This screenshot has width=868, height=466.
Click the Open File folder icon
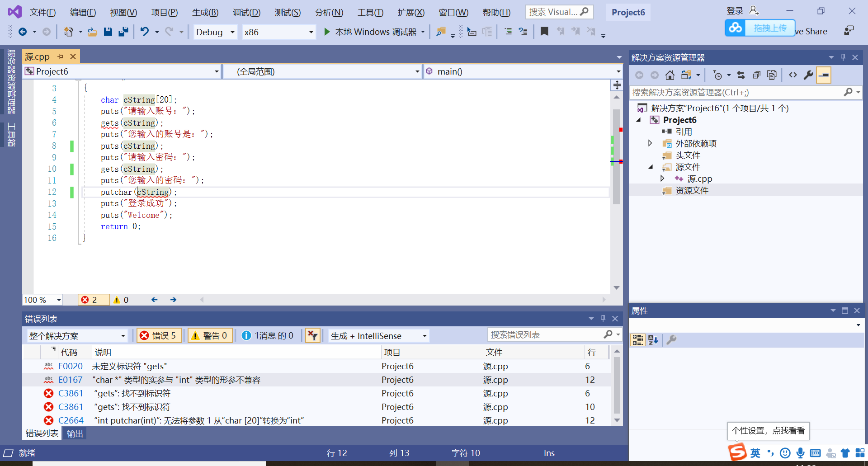pyautogui.click(x=92, y=32)
